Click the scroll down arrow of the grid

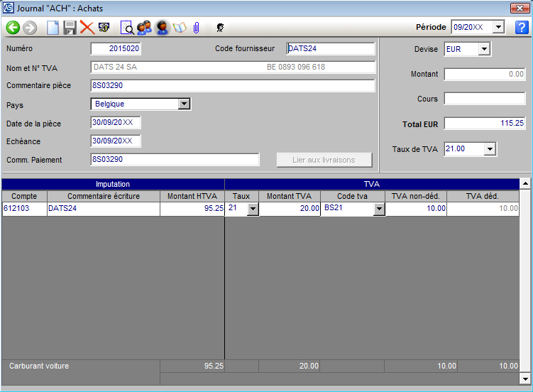coord(525,379)
